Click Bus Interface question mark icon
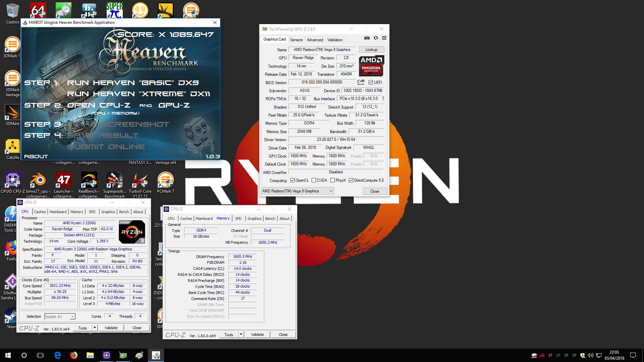Image resolution: width=644 pixels, height=362 pixels. click(383, 99)
